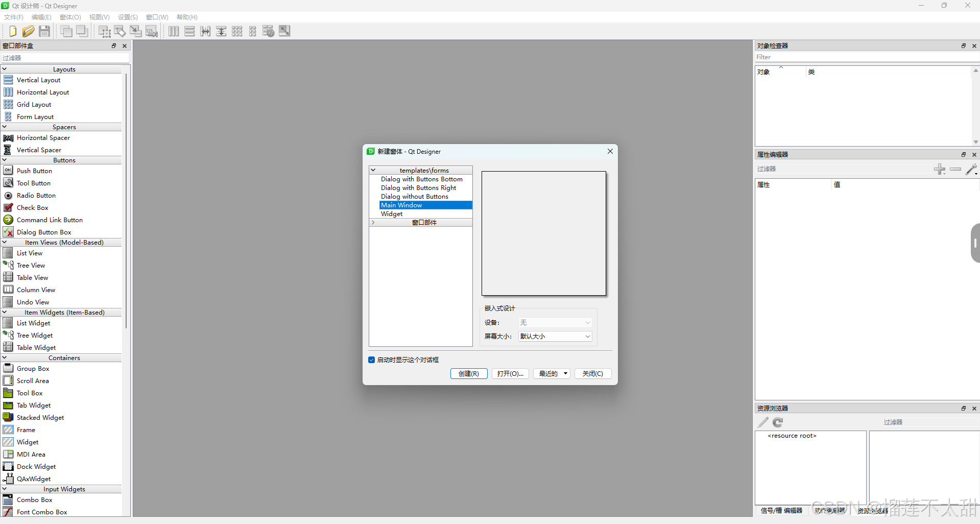Click the plus icon in property editor

pyautogui.click(x=940, y=169)
